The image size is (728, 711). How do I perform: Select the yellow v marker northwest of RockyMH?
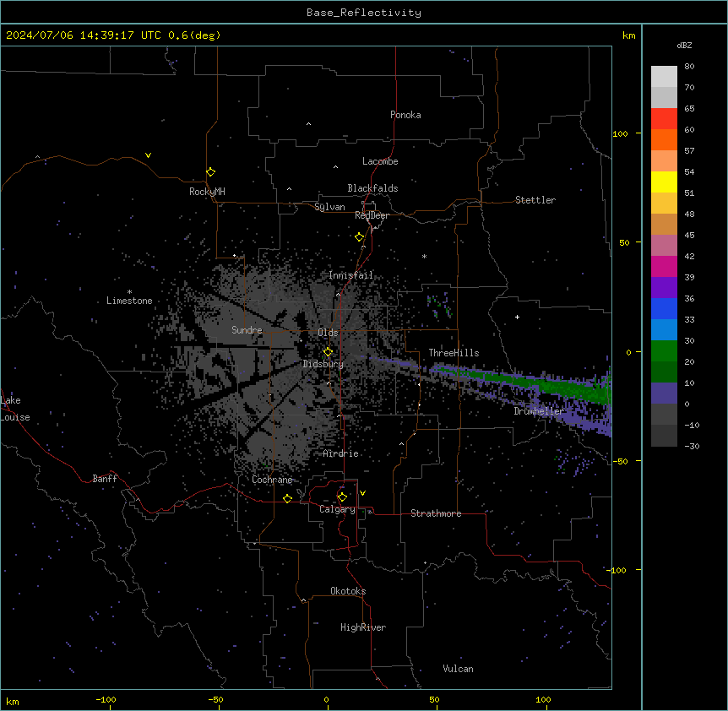click(x=148, y=155)
